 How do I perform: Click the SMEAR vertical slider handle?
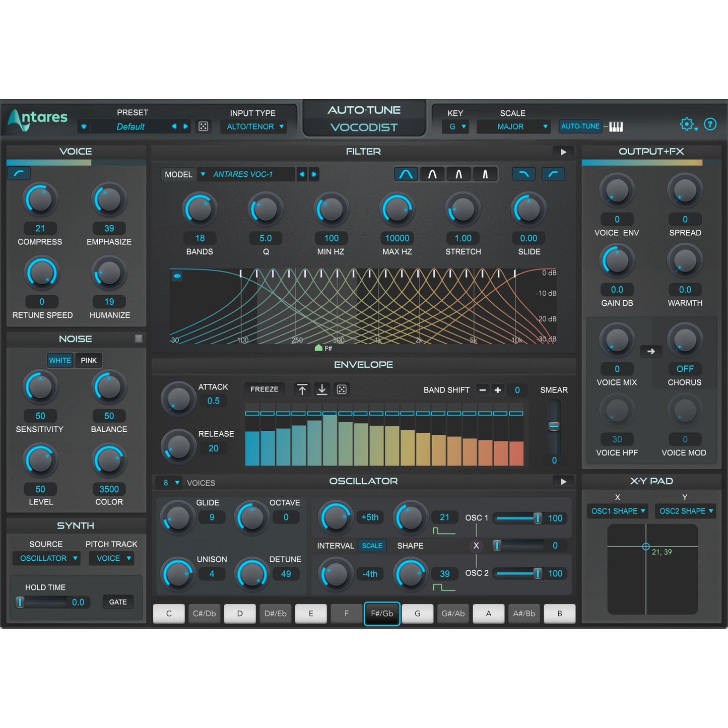(x=553, y=426)
